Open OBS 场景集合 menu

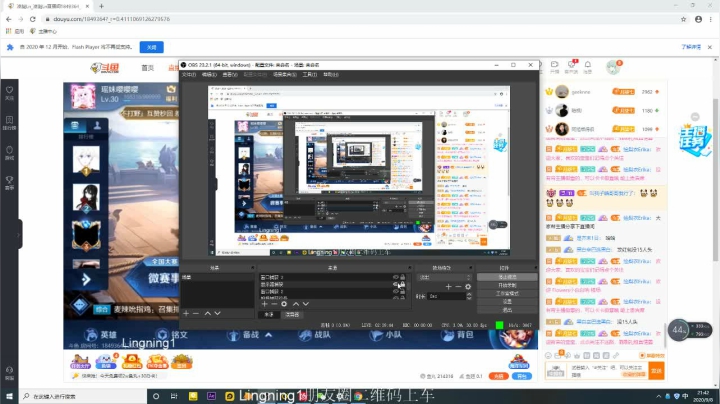click(285, 74)
